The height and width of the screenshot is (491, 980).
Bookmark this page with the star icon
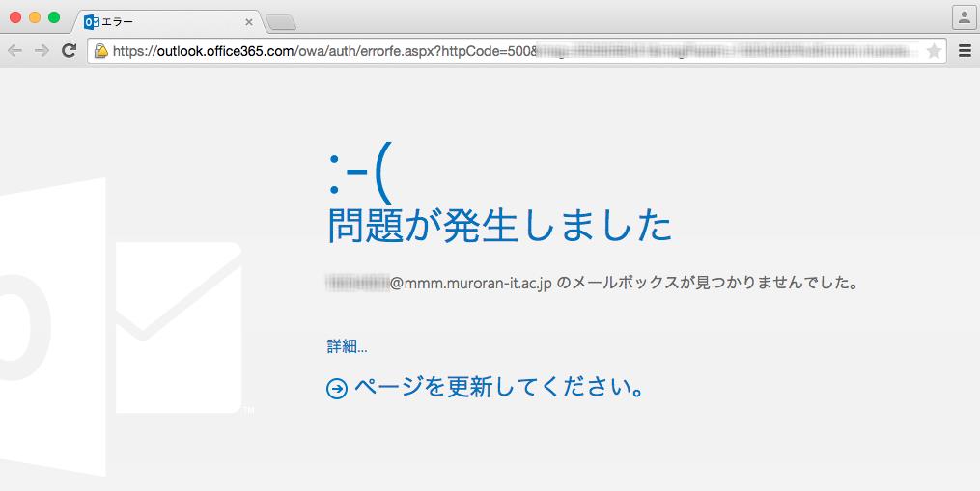[934, 51]
